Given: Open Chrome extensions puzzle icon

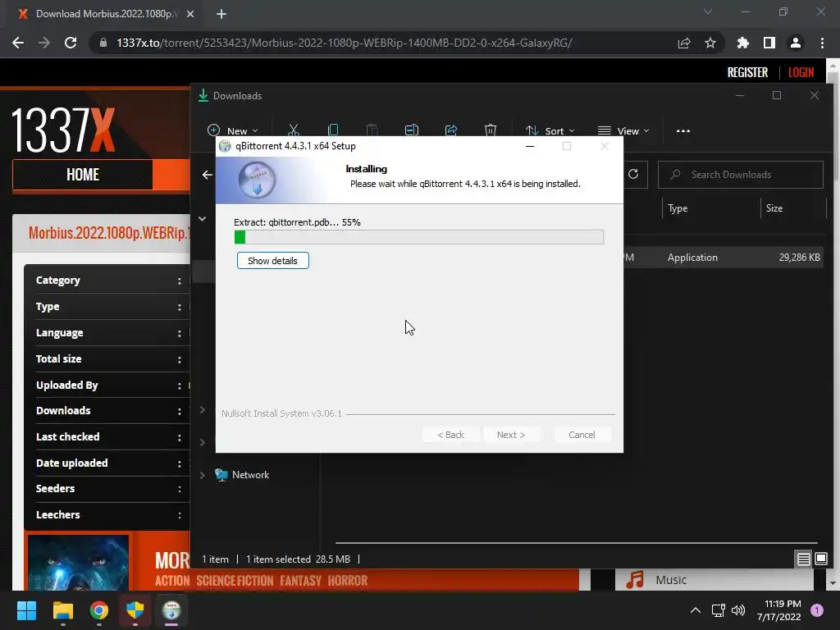Looking at the screenshot, I should click(742, 43).
